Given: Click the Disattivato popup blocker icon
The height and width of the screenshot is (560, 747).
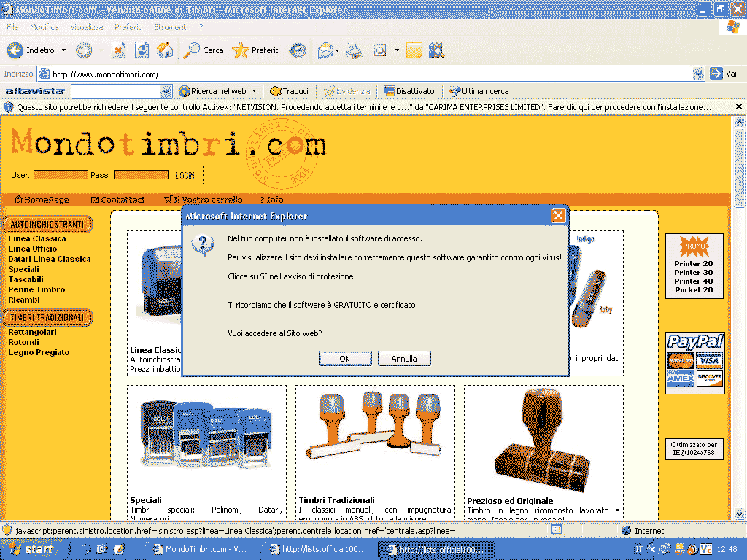Looking at the screenshot, I should [x=390, y=91].
